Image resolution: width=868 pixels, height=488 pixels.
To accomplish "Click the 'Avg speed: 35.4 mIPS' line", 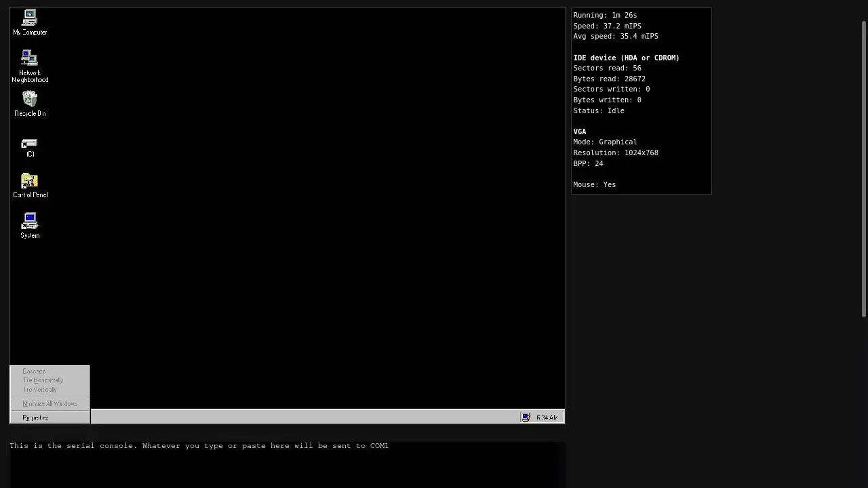I will 616,36.
